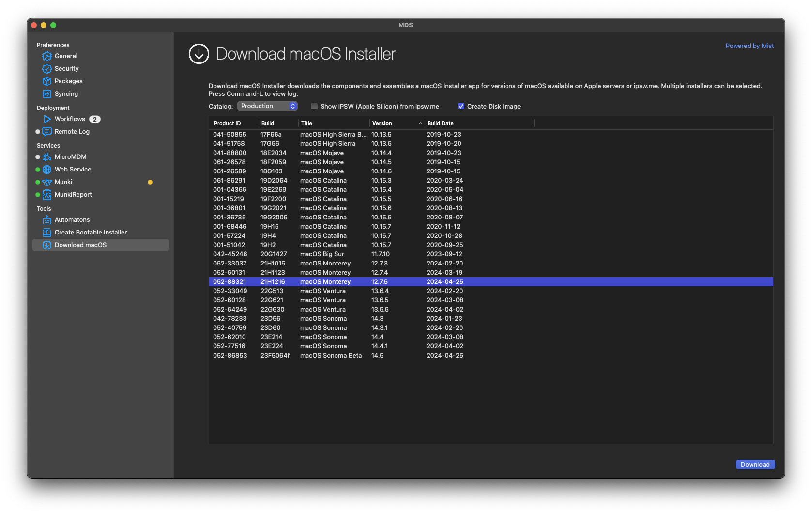Select macOS Sonoma 14.4.1 row

[491, 346]
